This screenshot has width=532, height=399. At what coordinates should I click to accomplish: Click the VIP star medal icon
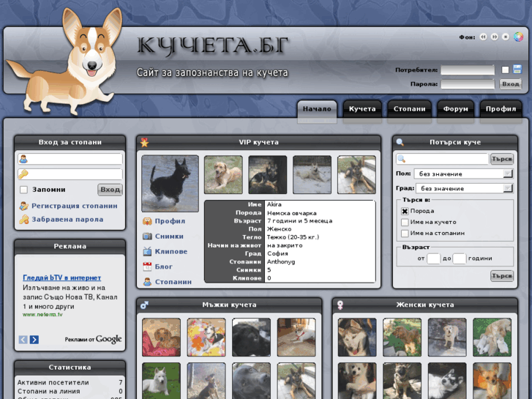point(145,142)
